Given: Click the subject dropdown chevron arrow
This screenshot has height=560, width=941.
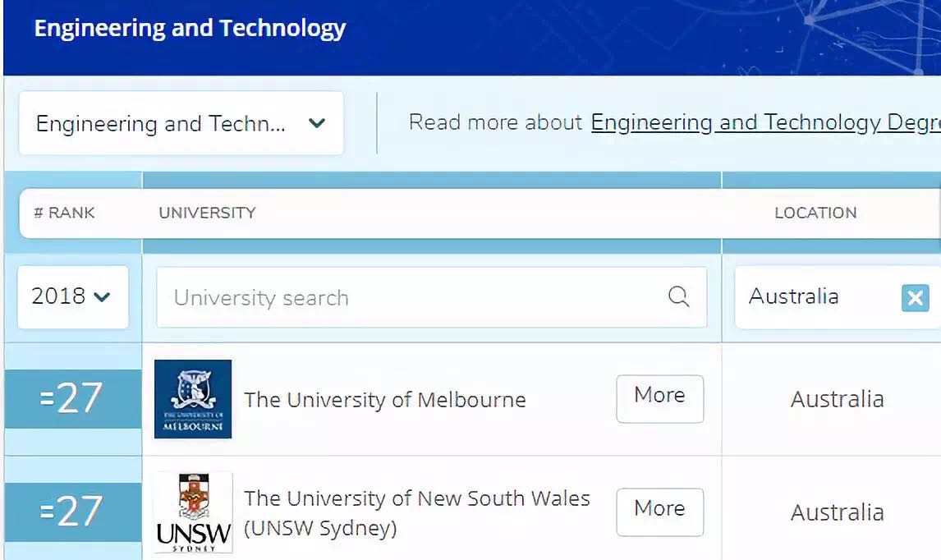Looking at the screenshot, I should 317,123.
